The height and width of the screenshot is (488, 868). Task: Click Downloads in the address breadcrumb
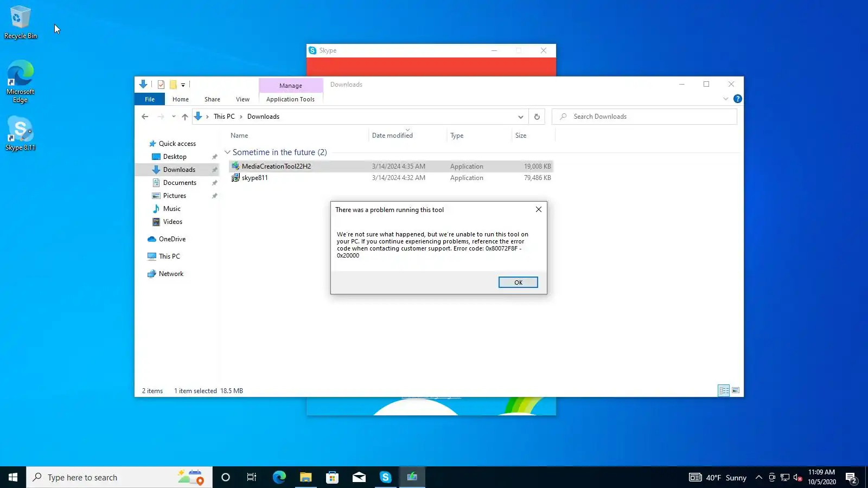coord(263,117)
